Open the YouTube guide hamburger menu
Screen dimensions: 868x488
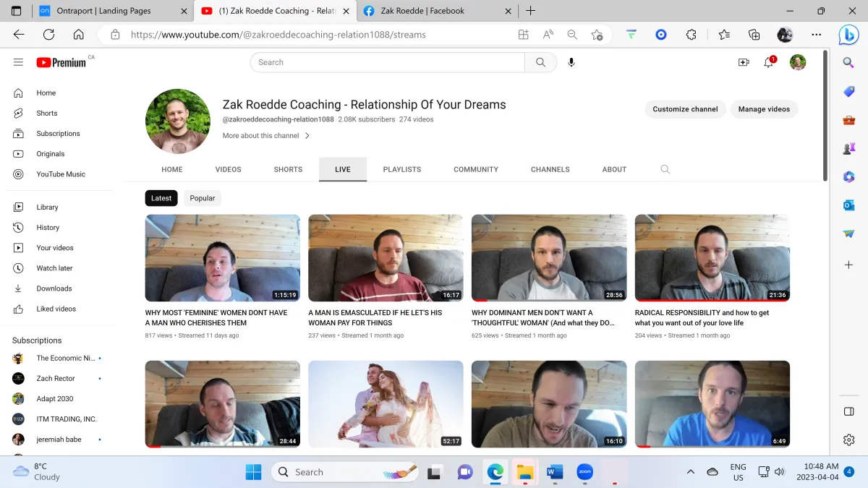pos(19,62)
